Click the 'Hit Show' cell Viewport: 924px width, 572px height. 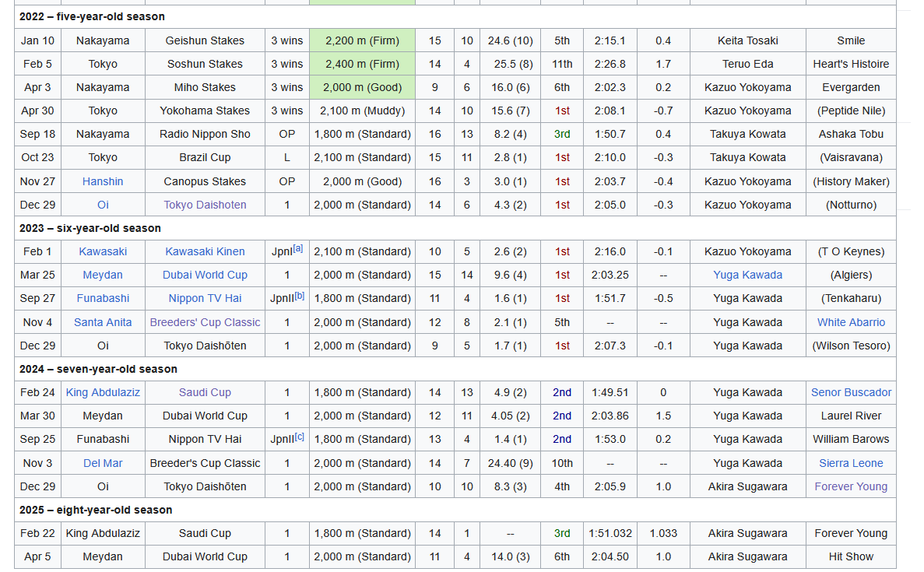click(x=850, y=556)
